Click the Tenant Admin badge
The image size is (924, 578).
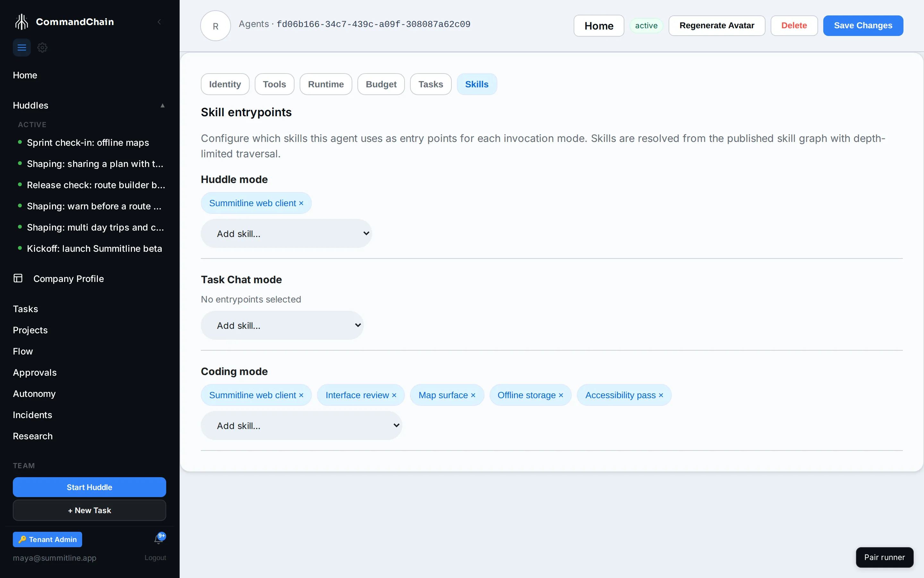[47, 539]
